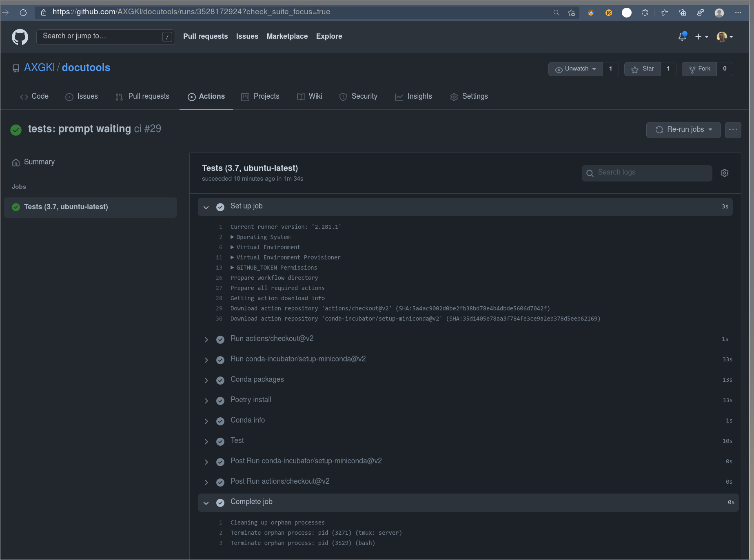Screen dimensions: 754x560
Task: Open browser profile avatar icon
Action: (x=719, y=13)
